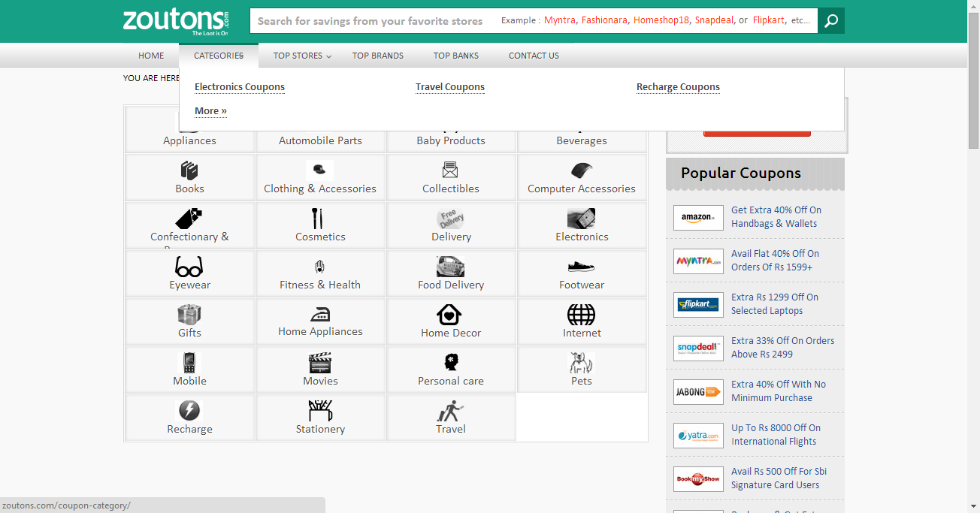Open the Movies clapperboard icon
The width and height of the screenshot is (980, 513).
click(x=320, y=363)
